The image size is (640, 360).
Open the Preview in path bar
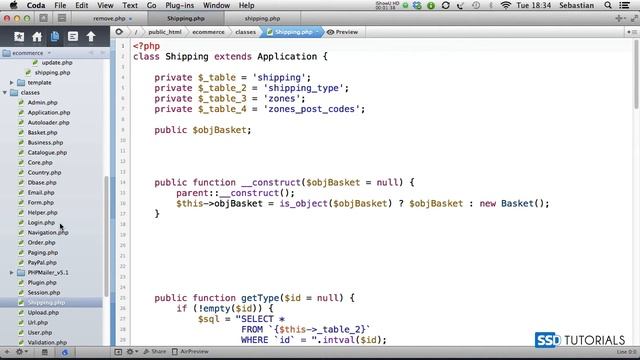(342, 32)
